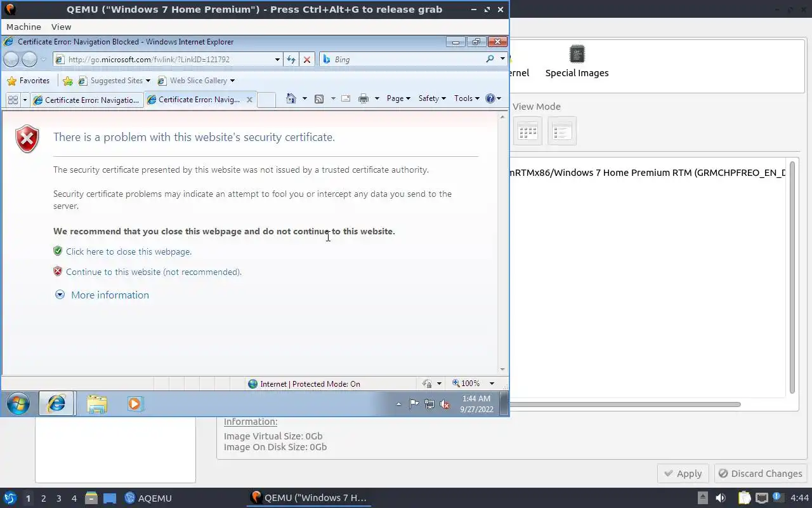Click the muted volume tray icon

point(445,404)
